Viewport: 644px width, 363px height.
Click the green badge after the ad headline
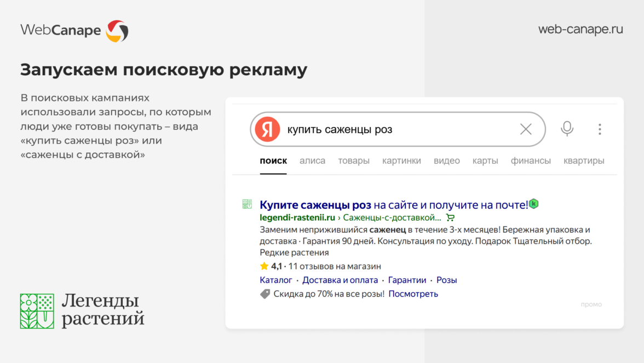coord(534,204)
